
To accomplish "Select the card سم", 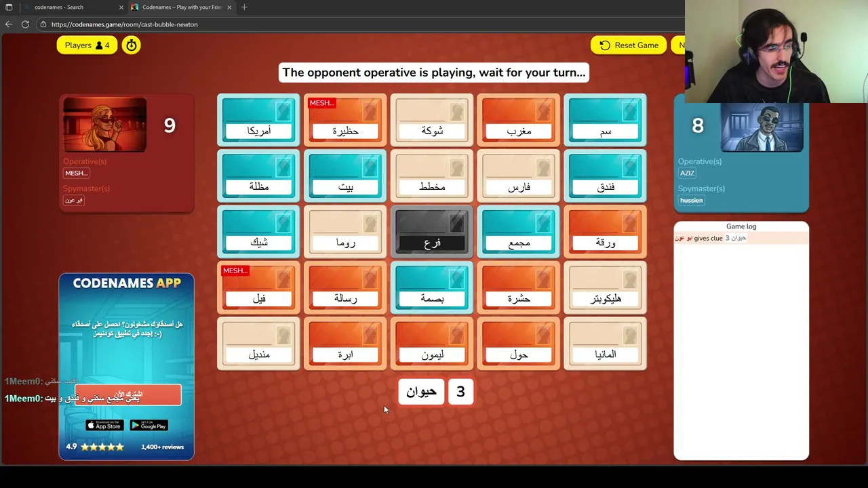I will 606,120.
